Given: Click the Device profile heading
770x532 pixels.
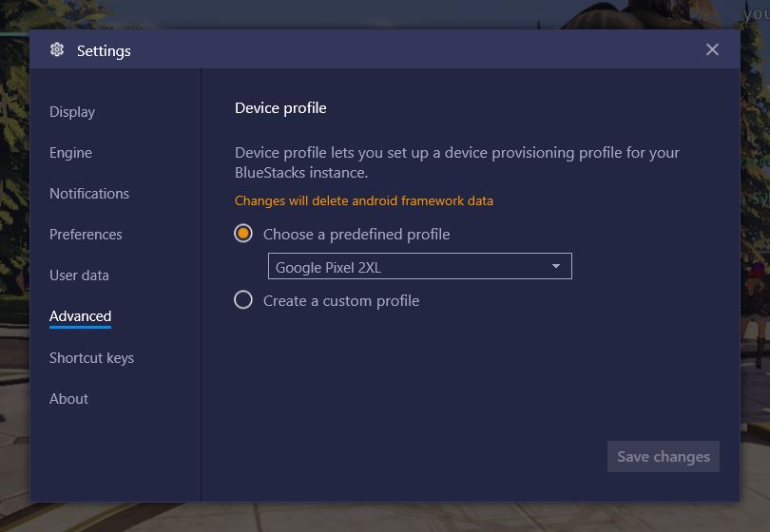Looking at the screenshot, I should pos(280,108).
